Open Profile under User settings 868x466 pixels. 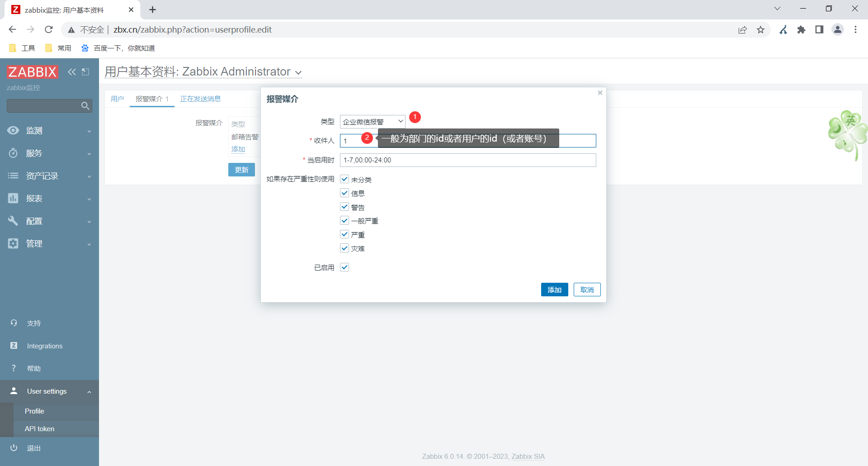[x=34, y=411]
